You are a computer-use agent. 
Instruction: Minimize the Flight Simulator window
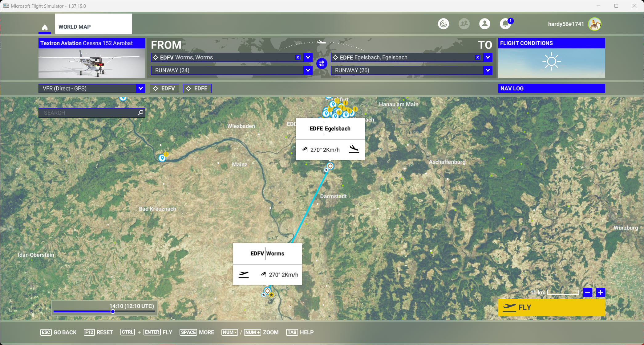(598, 6)
